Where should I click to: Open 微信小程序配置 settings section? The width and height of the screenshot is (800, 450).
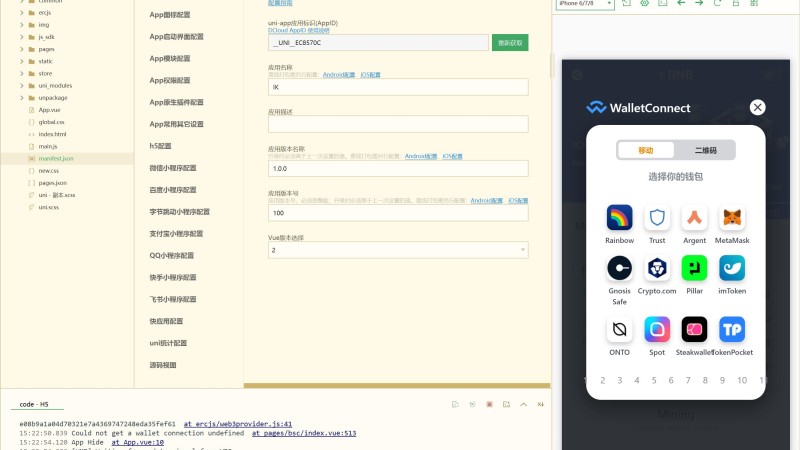pyautogui.click(x=172, y=168)
